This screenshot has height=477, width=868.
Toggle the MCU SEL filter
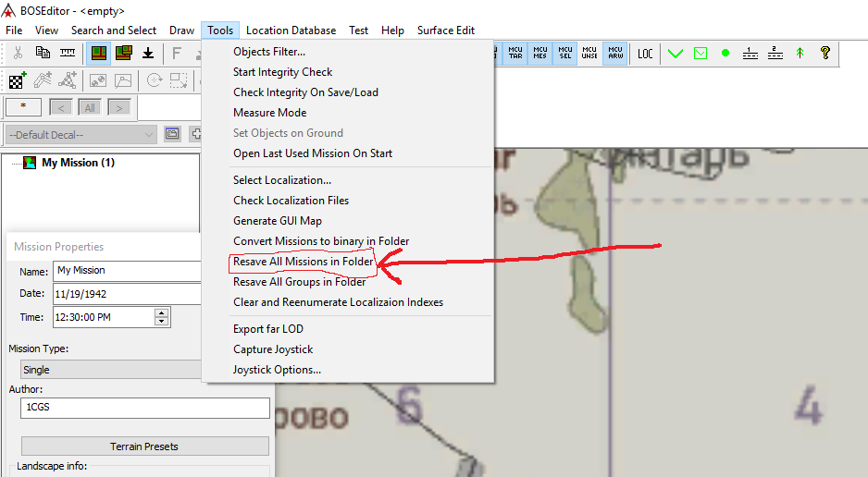pos(565,53)
